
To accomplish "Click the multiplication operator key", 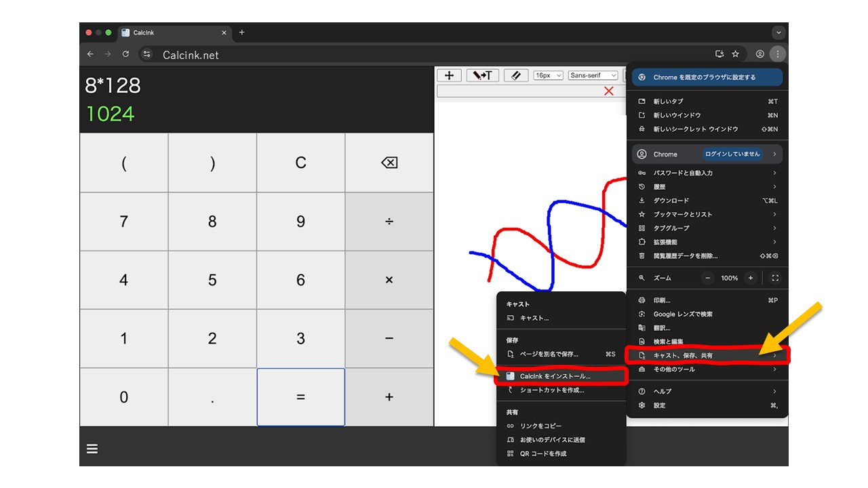I will pyautogui.click(x=389, y=280).
